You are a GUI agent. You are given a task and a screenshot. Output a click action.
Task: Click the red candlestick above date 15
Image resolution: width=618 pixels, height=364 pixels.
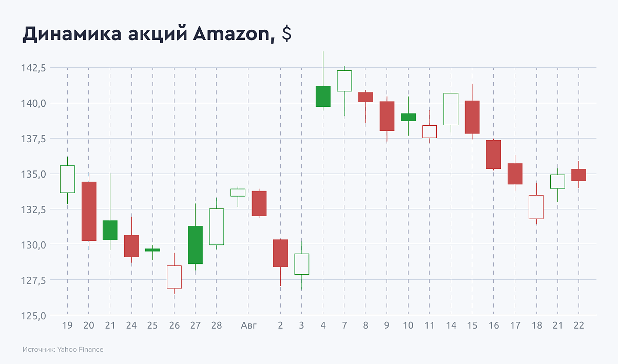[472, 117]
